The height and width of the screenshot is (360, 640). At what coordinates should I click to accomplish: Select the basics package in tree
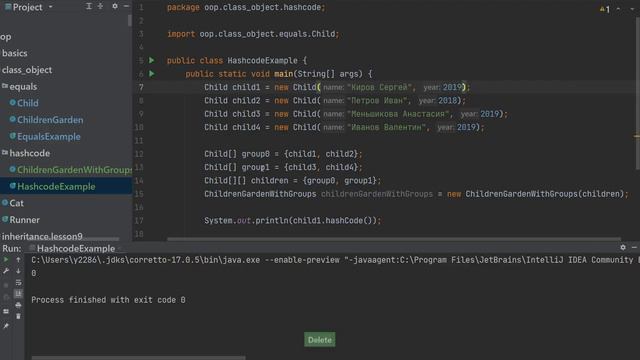click(x=14, y=53)
